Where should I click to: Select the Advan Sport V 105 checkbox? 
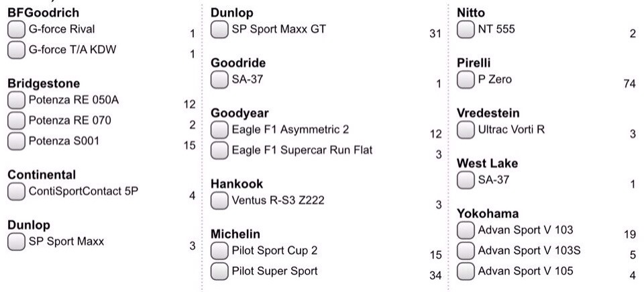pyautogui.click(x=466, y=271)
